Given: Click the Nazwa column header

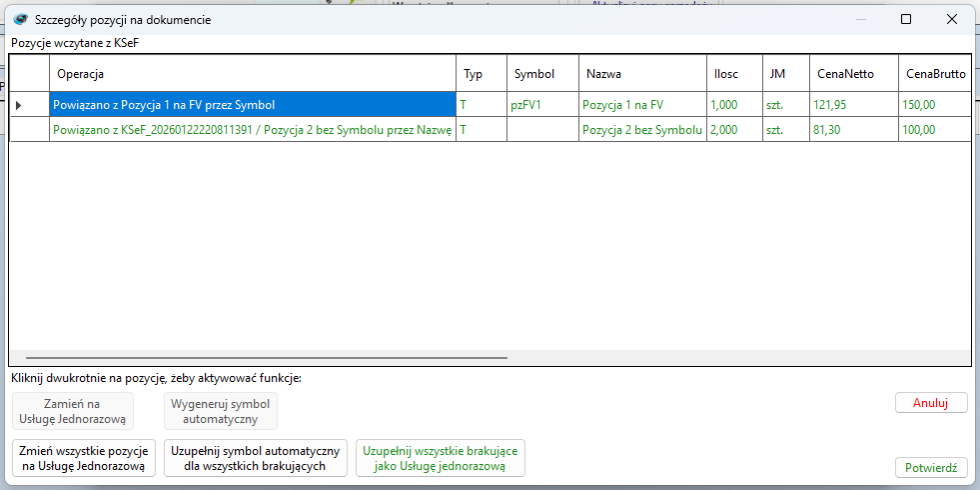Looking at the screenshot, I should (x=641, y=74).
